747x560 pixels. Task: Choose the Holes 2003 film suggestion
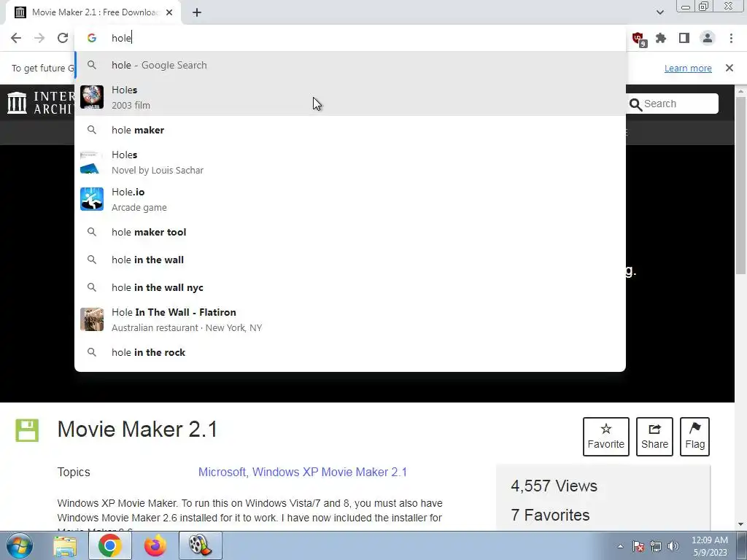click(350, 97)
